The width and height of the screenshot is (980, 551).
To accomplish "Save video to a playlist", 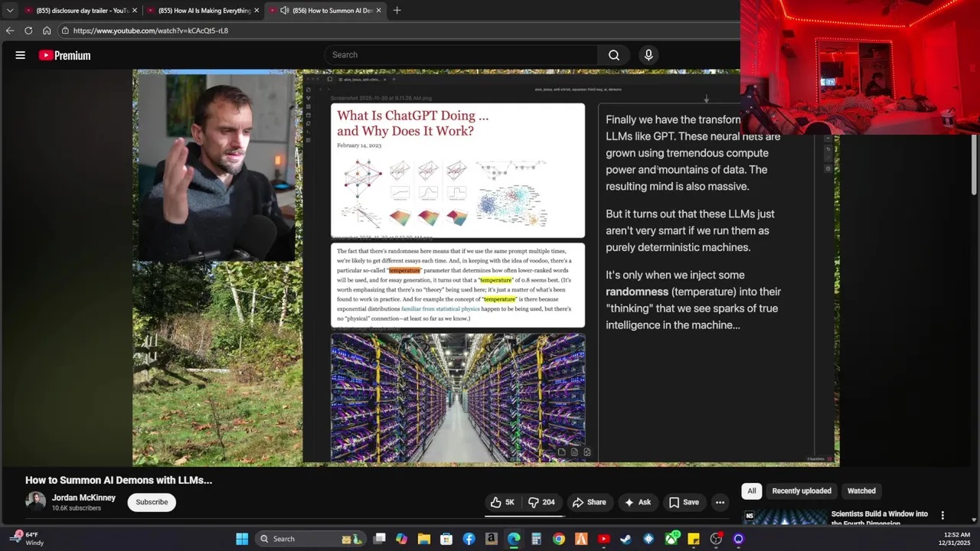I will click(x=684, y=502).
